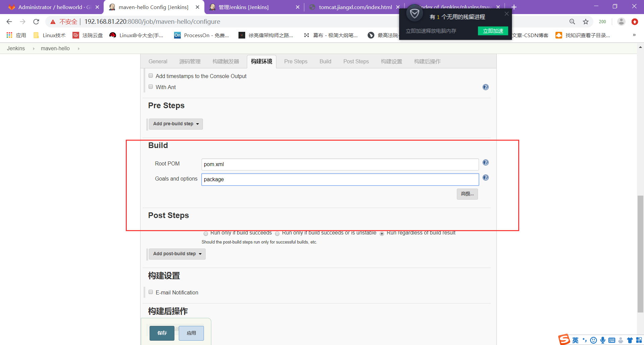Click the 保存 save button
This screenshot has width=644, height=345.
[x=162, y=333]
